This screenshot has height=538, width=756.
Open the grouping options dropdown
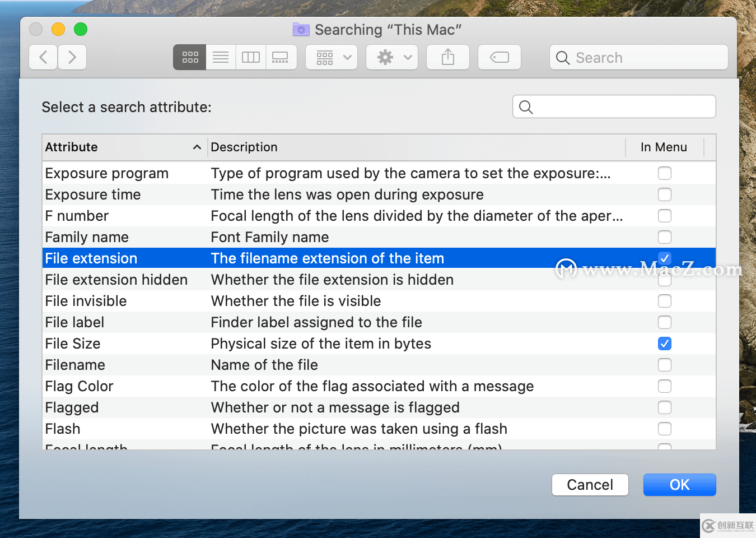click(x=331, y=57)
